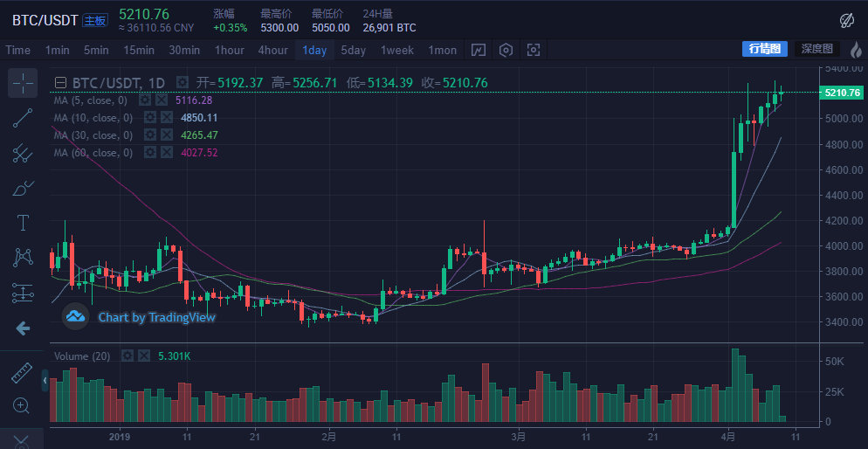Select the crosshair cursor tool
The image size is (868, 449).
click(23, 84)
